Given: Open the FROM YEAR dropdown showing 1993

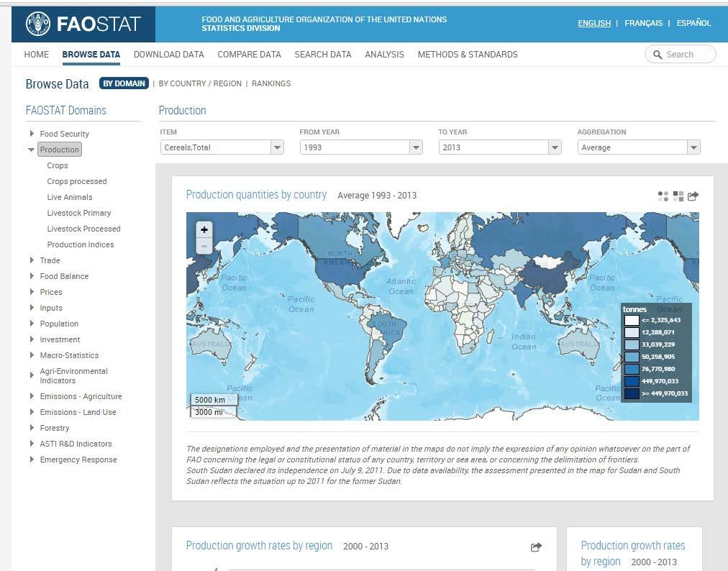Looking at the screenshot, I should click(x=360, y=147).
